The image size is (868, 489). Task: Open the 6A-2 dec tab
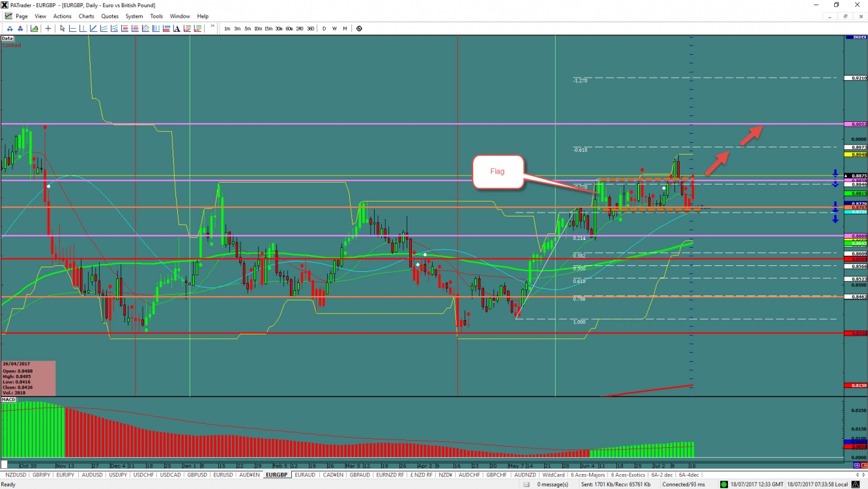661,475
